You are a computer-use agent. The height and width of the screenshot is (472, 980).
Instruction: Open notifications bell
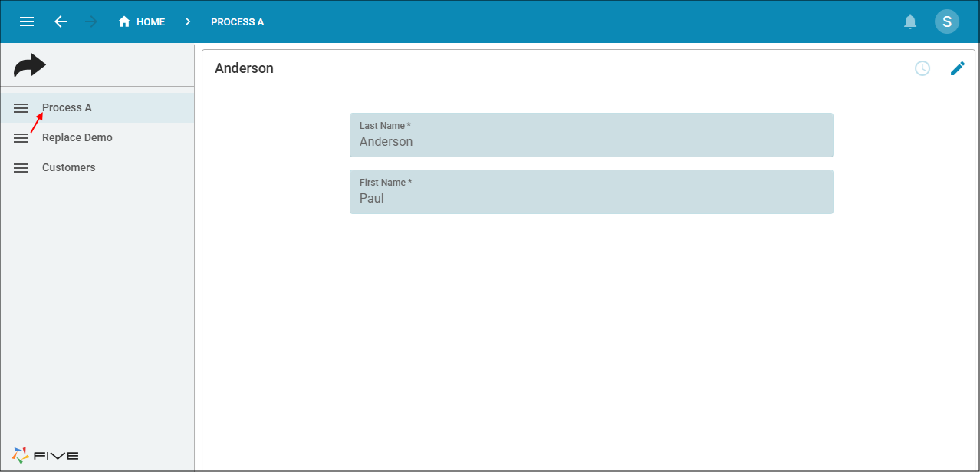(910, 21)
